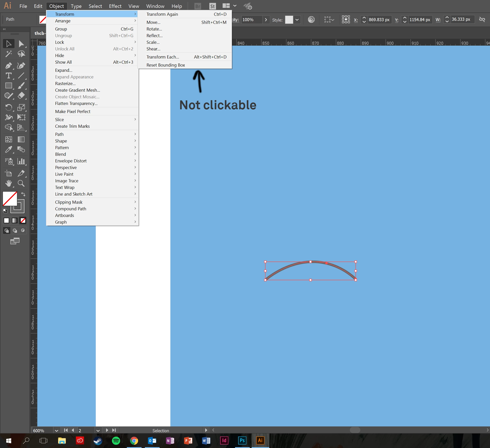Go to next artboard
490x448 pixels.
coord(107,430)
